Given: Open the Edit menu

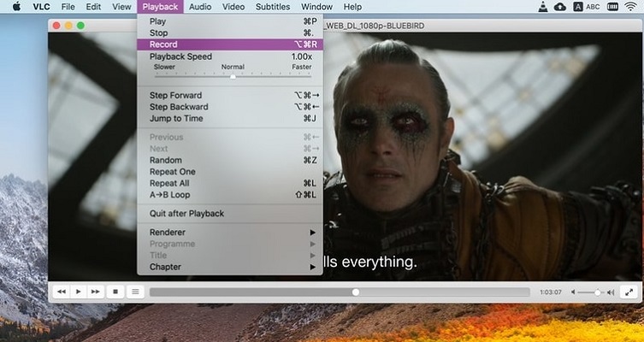Looking at the screenshot, I should (94, 7).
